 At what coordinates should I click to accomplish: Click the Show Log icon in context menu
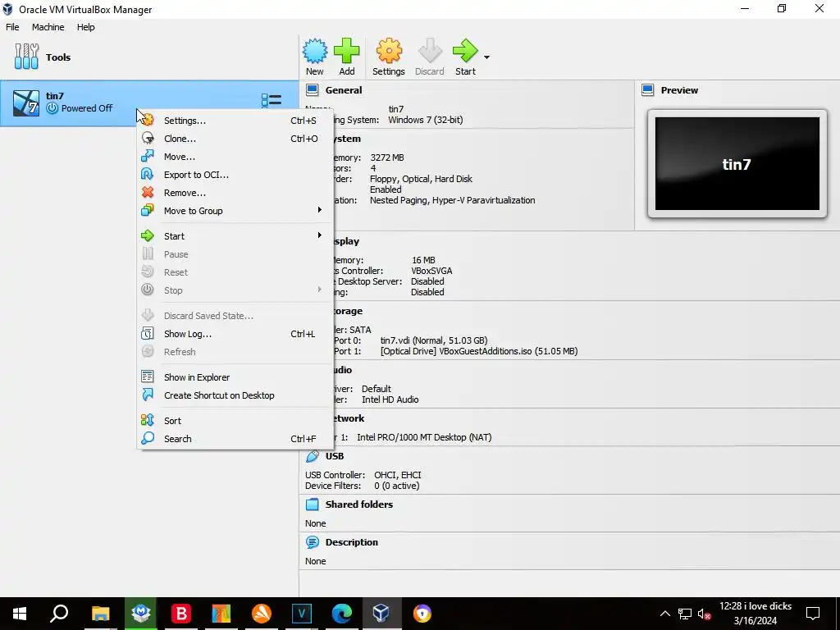pos(148,333)
